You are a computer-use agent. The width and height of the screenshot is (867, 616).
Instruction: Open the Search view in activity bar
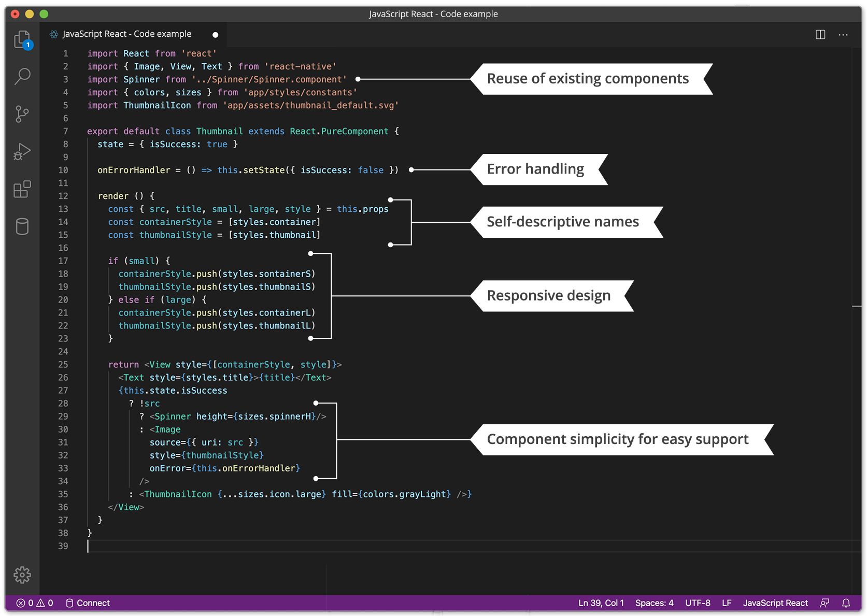coord(22,76)
